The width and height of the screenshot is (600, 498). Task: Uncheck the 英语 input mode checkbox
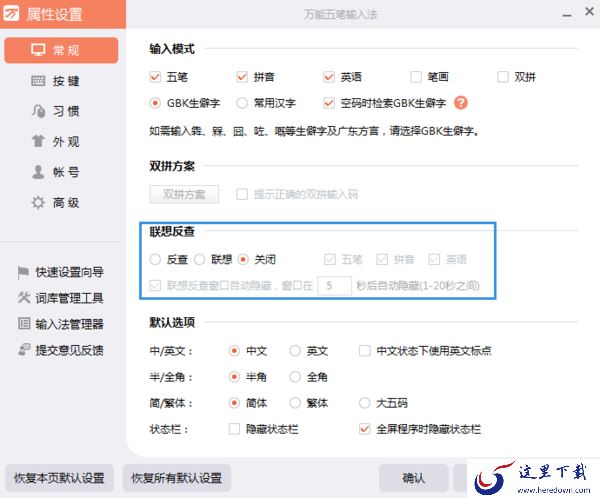click(329, 77)
